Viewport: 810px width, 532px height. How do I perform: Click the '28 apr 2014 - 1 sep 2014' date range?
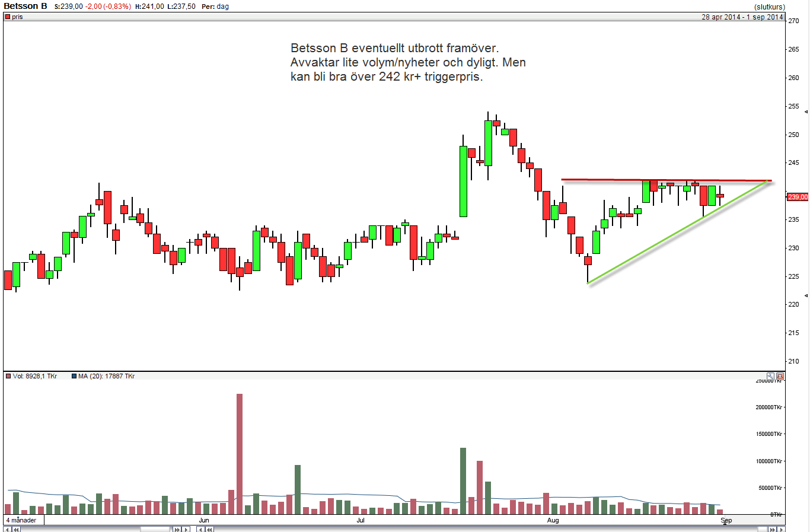[x=742, y=17]
